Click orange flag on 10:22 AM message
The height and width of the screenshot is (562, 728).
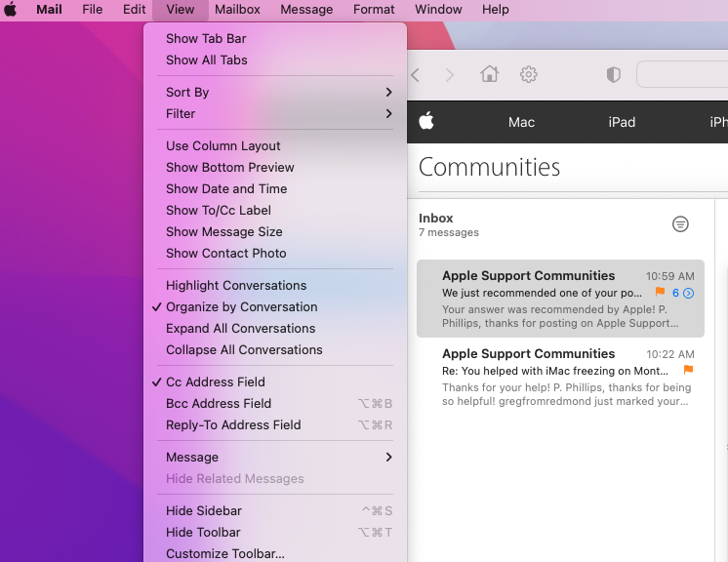(x=688, y=370)
